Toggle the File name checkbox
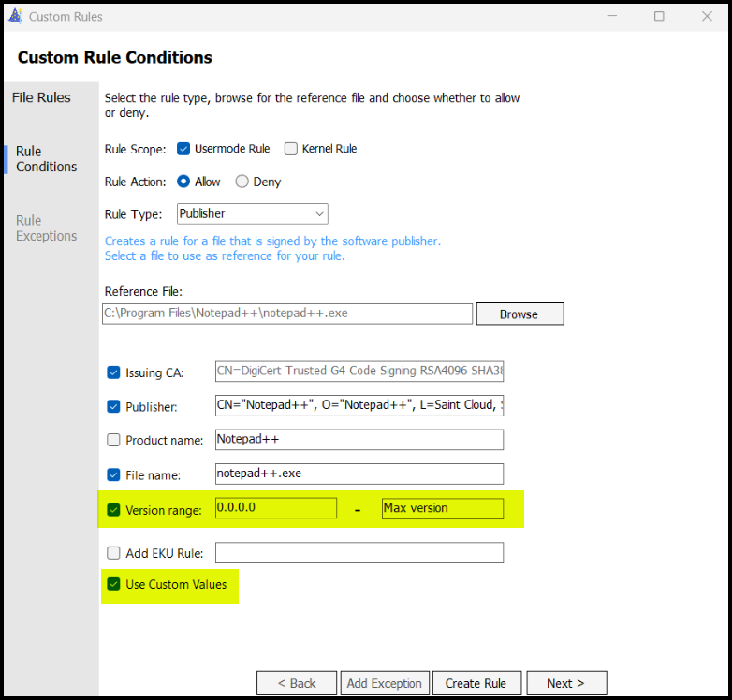732x700 pixels. pos(113,474)
